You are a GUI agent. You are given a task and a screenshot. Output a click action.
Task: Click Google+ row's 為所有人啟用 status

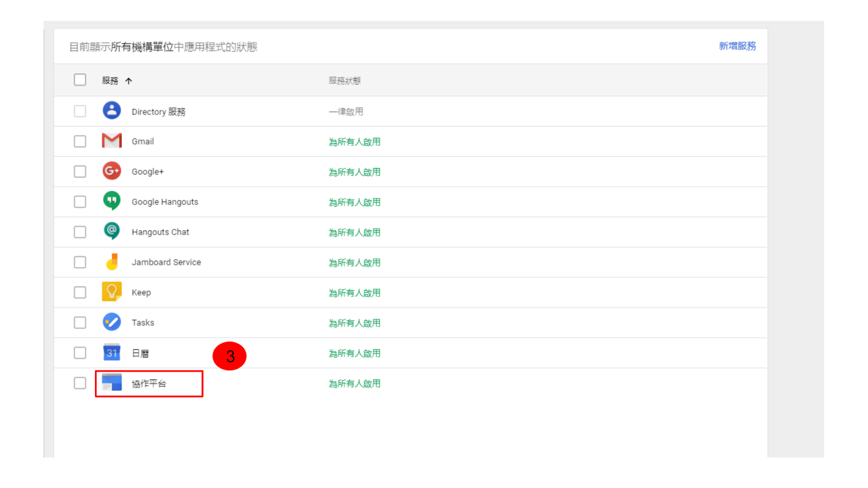(355, 172)
